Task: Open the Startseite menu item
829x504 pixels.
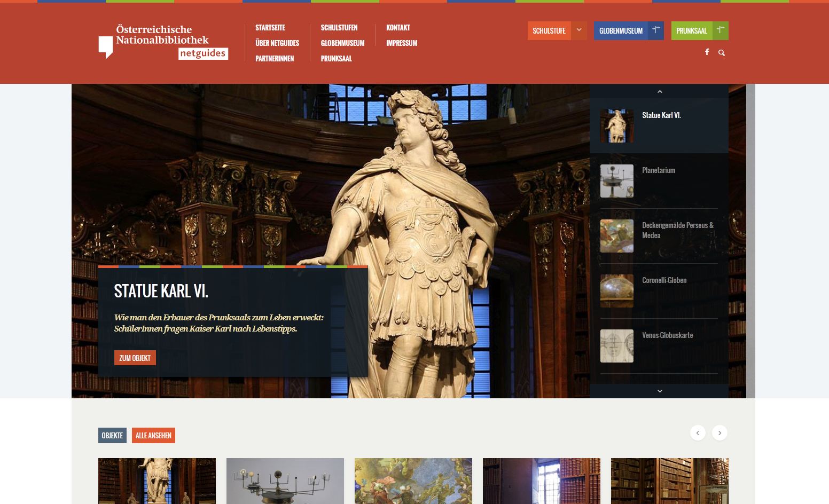Action: 270,28
